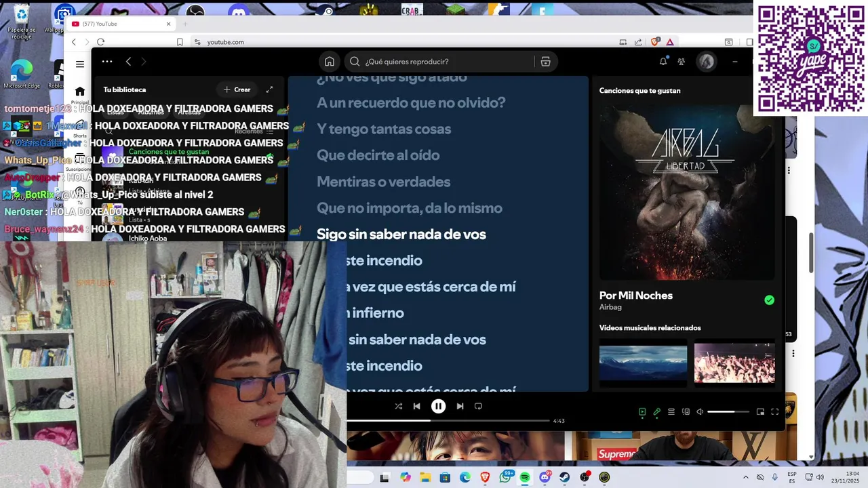Viewport: 868px width, 488px height.
Task: Toggle repeat mode in Spotify
Action: [x=478, y=406]
